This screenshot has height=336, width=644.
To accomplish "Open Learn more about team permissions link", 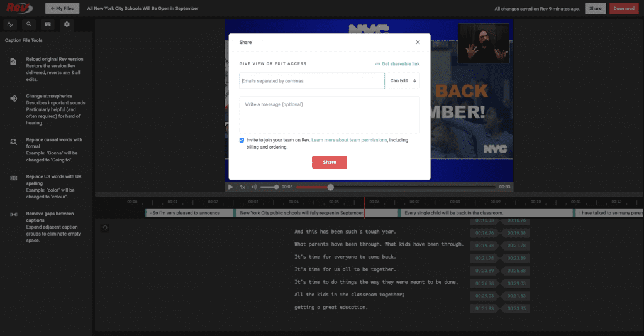I will click(349, 140).
